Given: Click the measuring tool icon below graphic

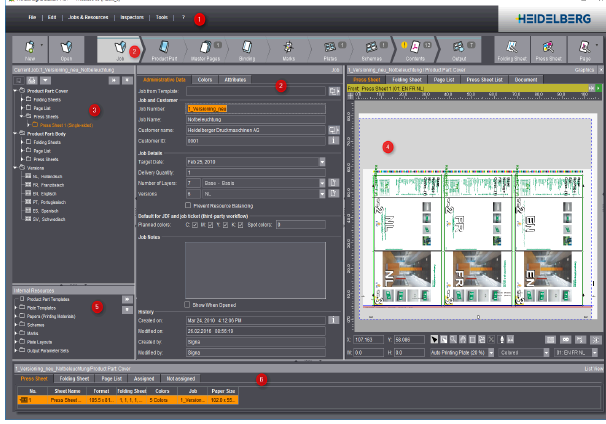Looking at the screenshot, I should [x=511, y=339].
